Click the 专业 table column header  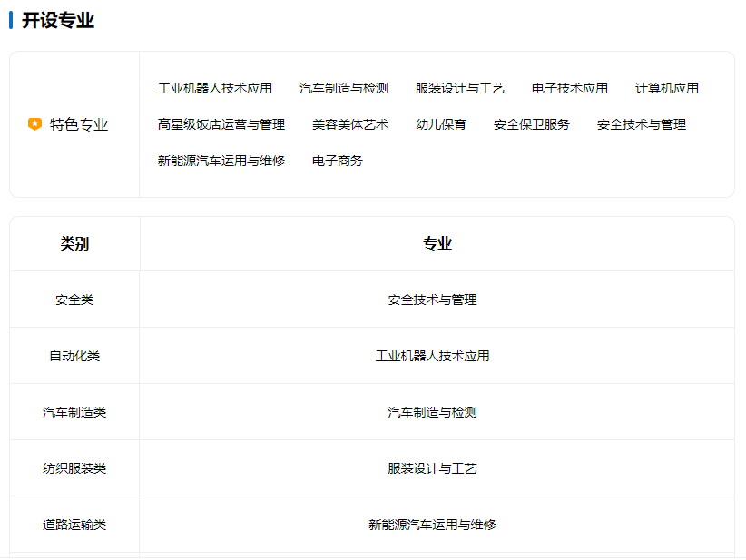(x=437, y=243)
